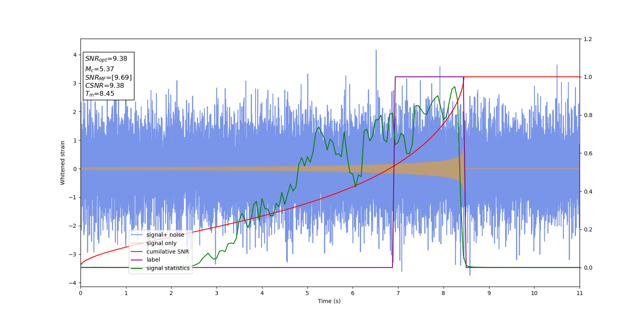The width and height of the screenshot is (644, 322).
Task: Click the red cumilative SNR legend line
Action: pos(137,252)
